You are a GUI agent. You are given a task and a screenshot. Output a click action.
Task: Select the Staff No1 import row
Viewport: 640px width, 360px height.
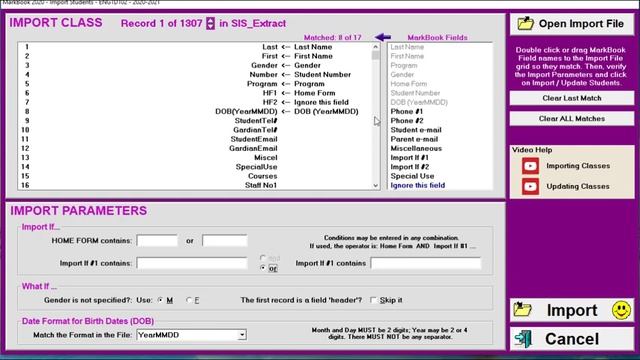click(195, 185)
